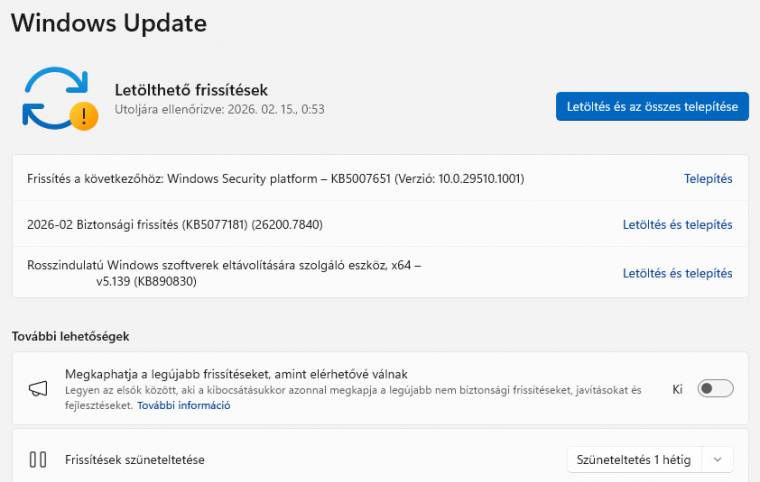
Task: Download and install the KB5077181 security update
Action: [677, 225]
